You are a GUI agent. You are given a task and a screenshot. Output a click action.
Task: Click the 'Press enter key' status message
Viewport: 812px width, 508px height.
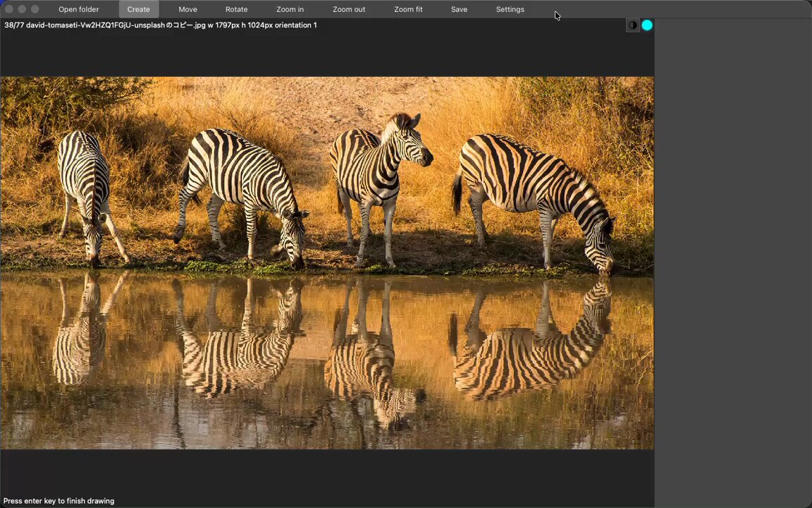pos(59,501)
